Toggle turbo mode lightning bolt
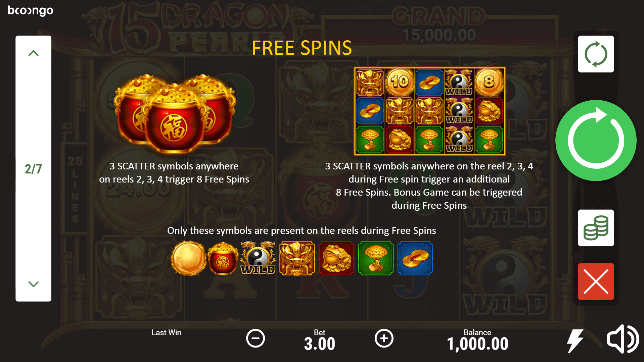This screenshot has height=362, width=644. 575,341
